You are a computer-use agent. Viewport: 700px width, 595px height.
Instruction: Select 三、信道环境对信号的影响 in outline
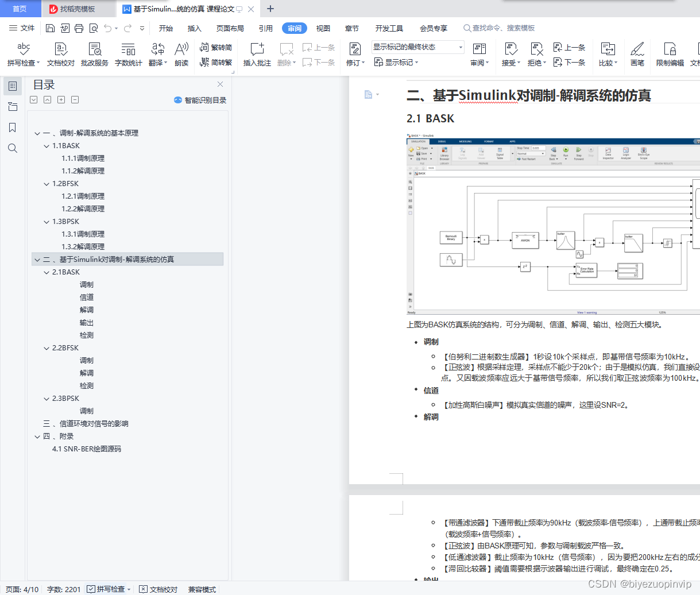click(x=86, y=424)
